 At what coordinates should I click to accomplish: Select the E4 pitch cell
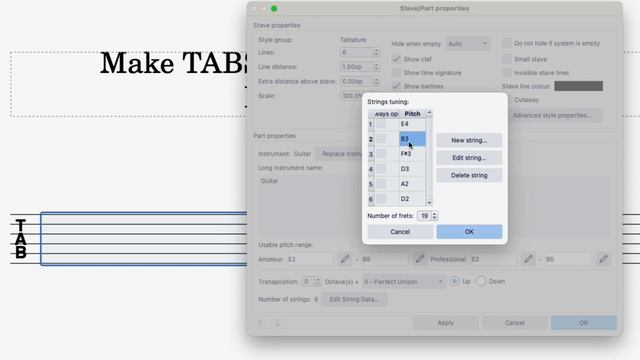[x=412, y=124]
